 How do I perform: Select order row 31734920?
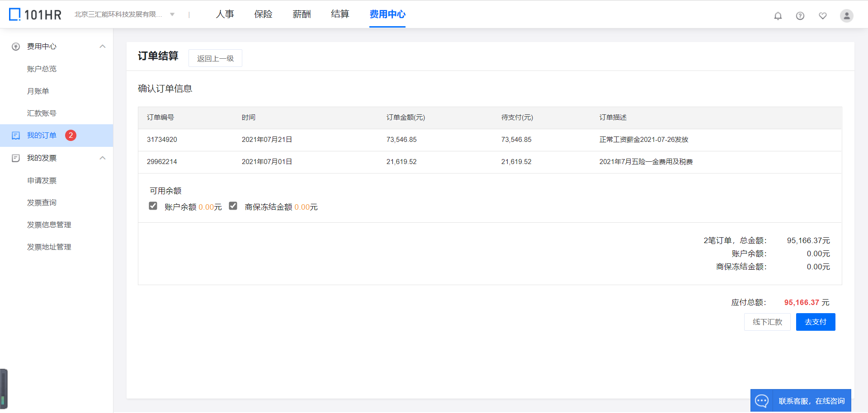click(162, 140)
